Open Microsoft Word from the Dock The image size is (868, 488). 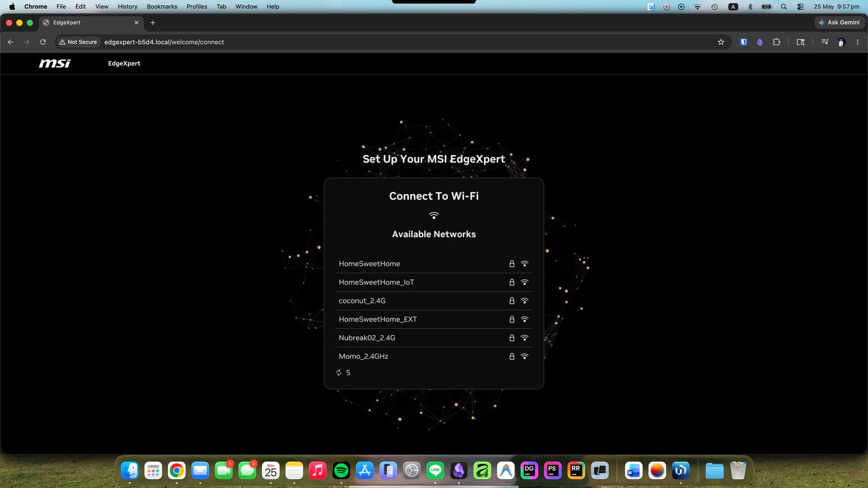click(x=634, y=471)
